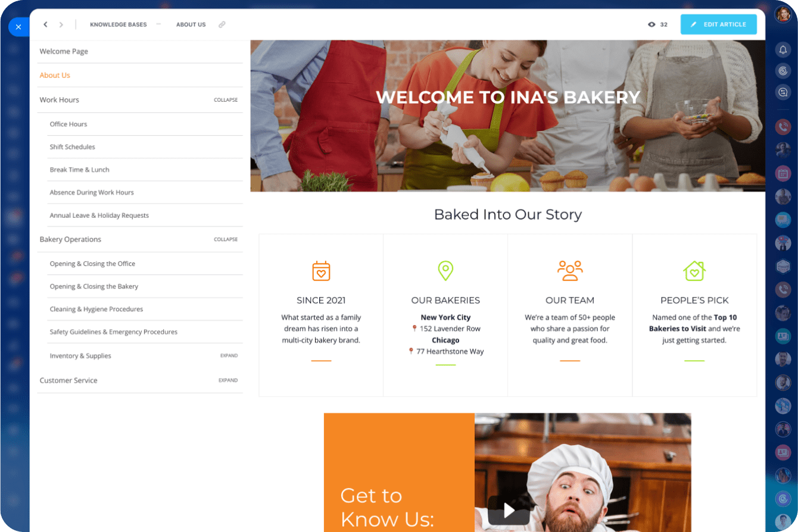Click the pink calendar icon in the right sidebar
798x532 pixels.
[783, 174]
